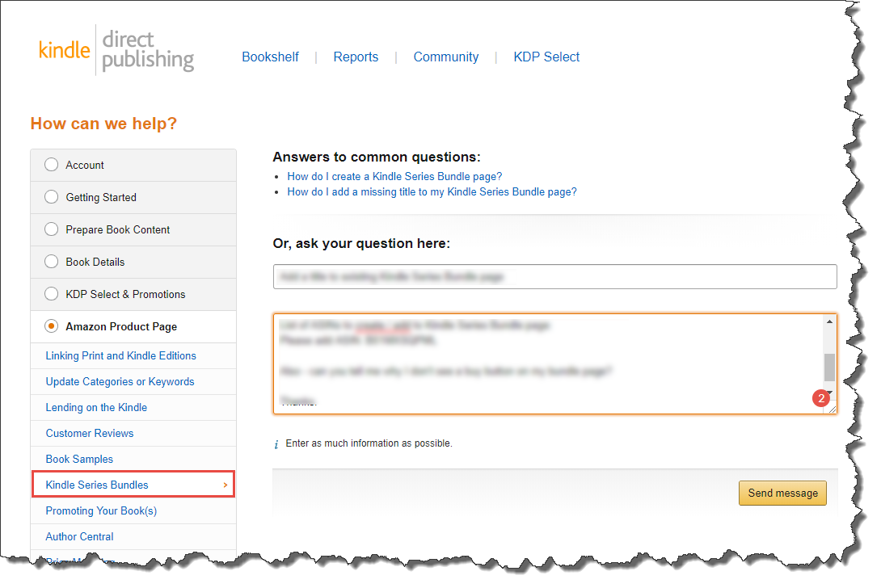Click the red number 2 badge
Image resolution: width=881 pixels, height=588 pixels.
[821, 398]
